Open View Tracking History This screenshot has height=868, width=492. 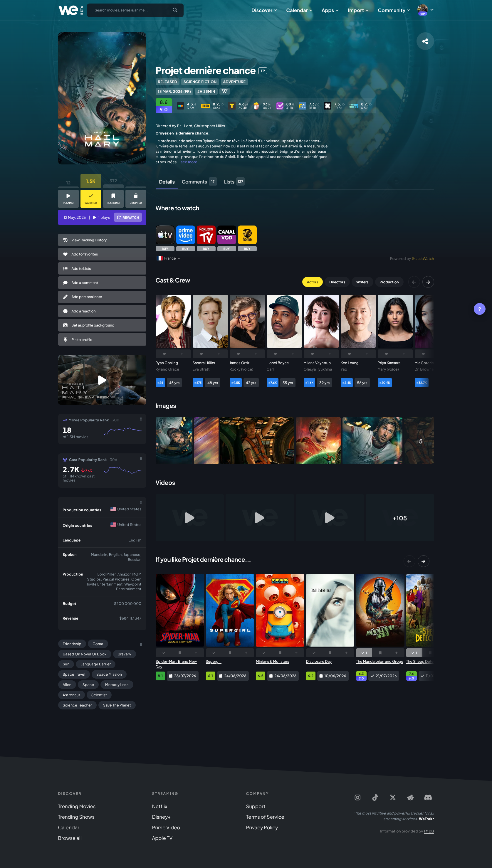click(102, 240)
